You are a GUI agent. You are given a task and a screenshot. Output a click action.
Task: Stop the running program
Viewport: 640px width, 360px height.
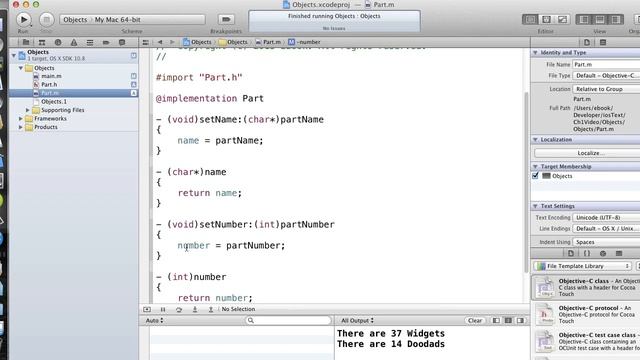[47, 19]
